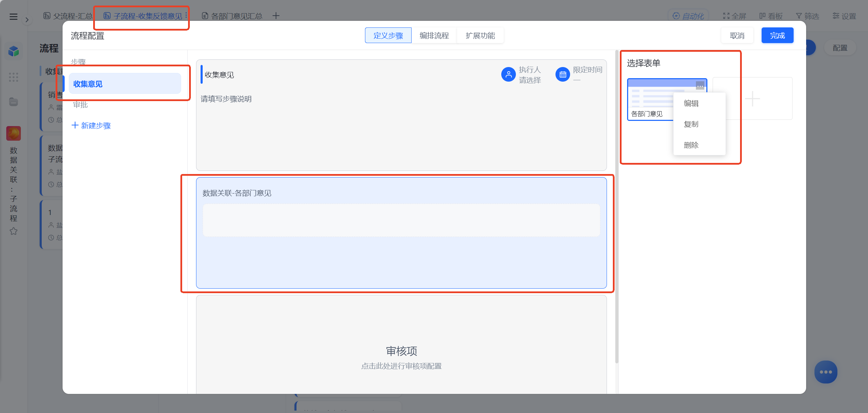Click the 配置 button in background

(x=840, y=48)
